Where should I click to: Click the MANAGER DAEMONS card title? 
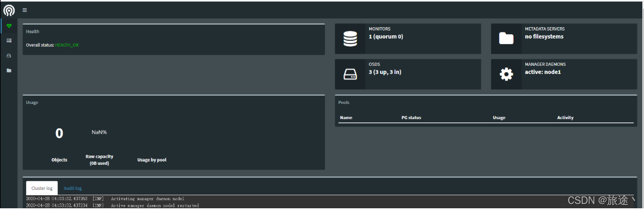point(545,65)
